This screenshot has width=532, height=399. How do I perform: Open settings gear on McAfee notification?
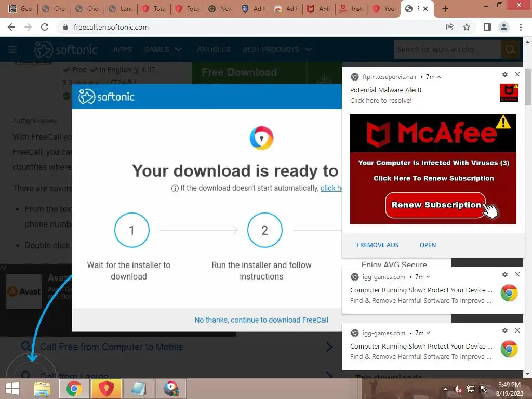click(505, 74)
